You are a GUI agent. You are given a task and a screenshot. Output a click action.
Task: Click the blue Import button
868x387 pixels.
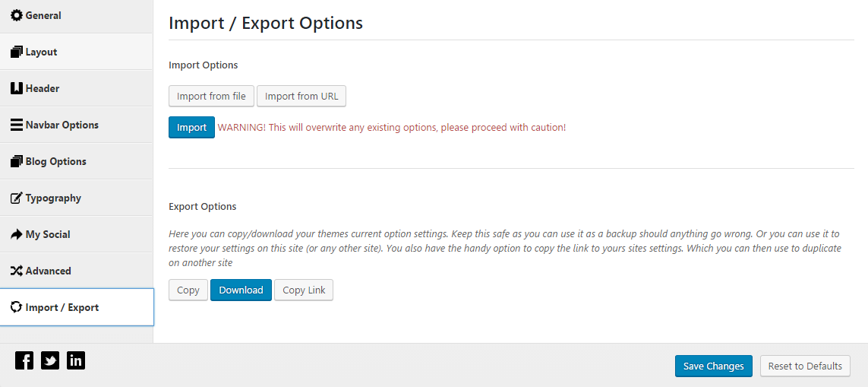click(x=191, y=128)
